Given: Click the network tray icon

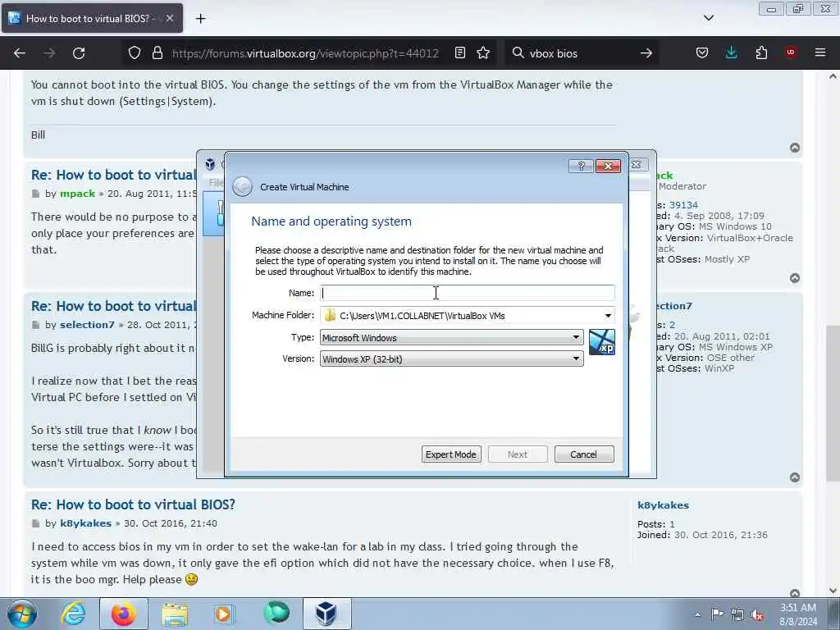Looking at the screenshot, I should (x=737, y=615).
